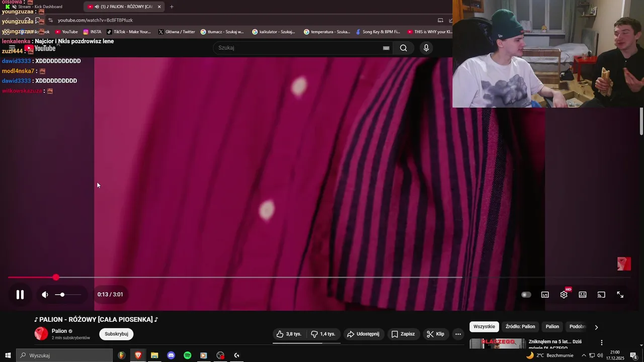Click the Zapisz save button

click(403, 334)
